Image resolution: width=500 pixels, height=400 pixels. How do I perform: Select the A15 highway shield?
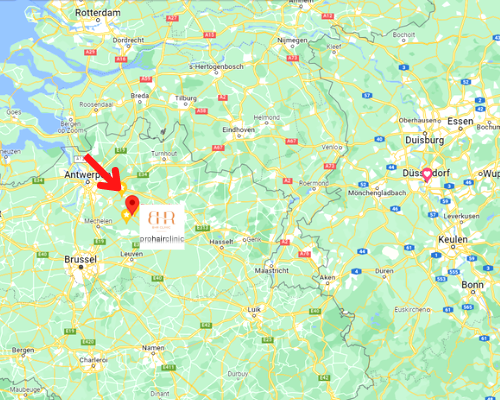(x=209, y=35)
